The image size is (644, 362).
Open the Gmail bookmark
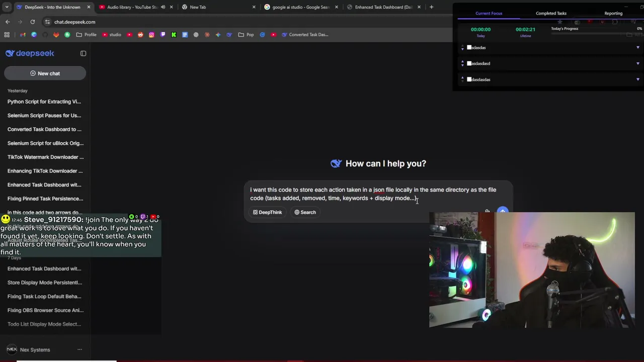click(23, 35)
